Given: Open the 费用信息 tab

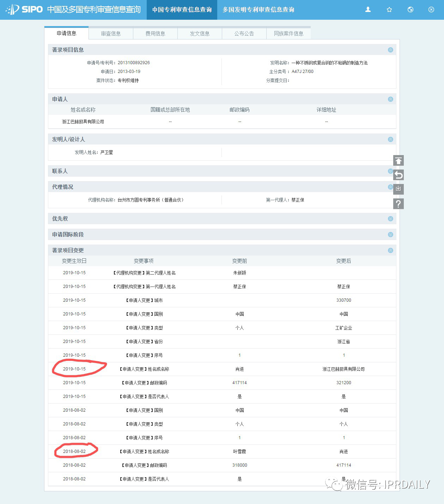Looking at the screenshot, I should coord(155,33).
